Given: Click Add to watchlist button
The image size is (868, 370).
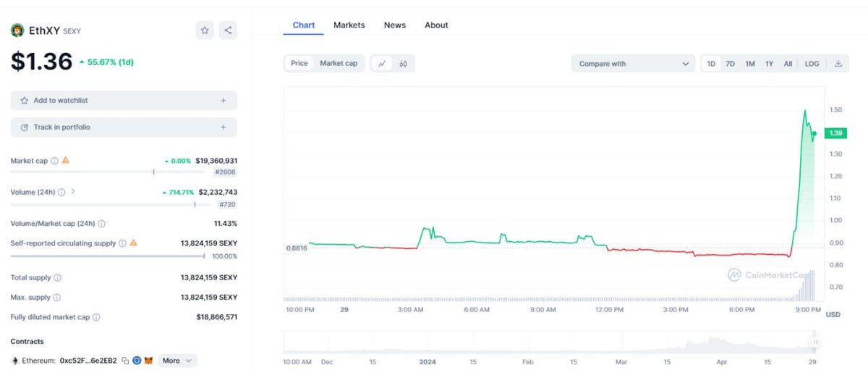Looking at the screenshot, I should pos(124,101).
